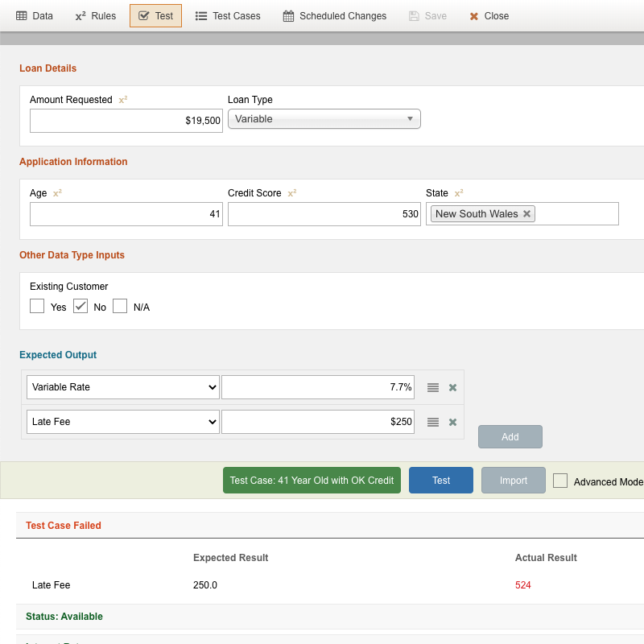This screenshot has width=644, height=644.
Task: Click the Late Fee result row label
Action: pyautogui.click(x=52, y=585)
